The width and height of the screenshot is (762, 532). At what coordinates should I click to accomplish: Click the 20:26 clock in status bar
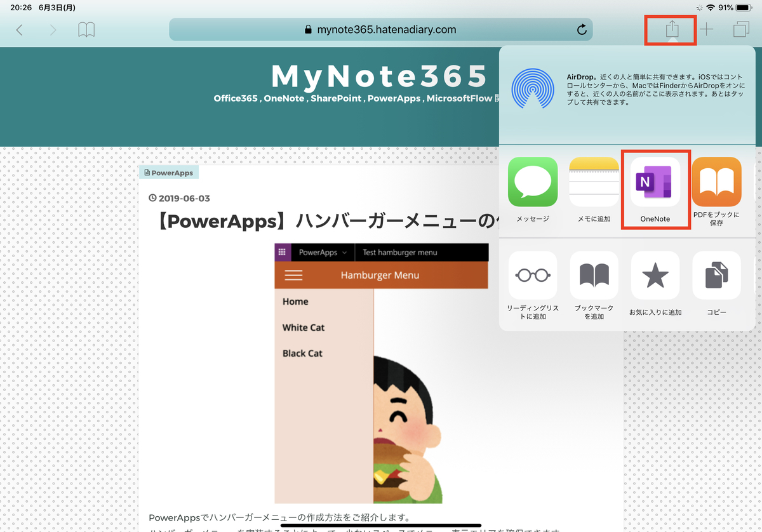(x=21, y=8)
